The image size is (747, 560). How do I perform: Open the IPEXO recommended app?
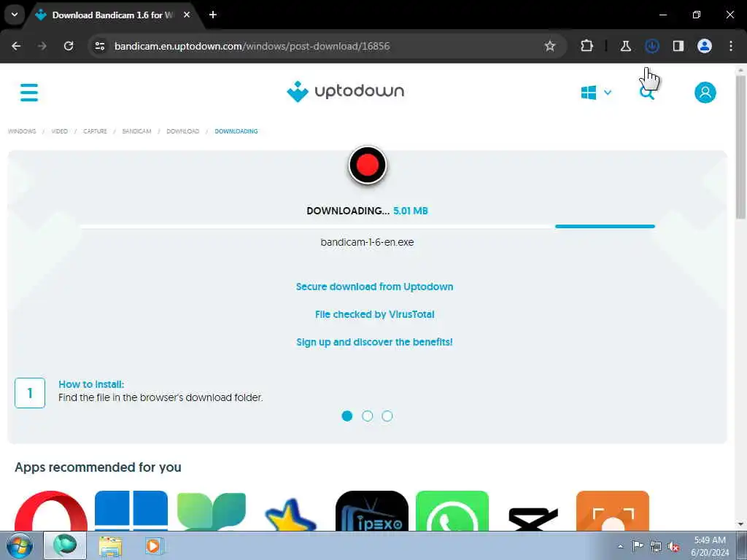[371, 511]
